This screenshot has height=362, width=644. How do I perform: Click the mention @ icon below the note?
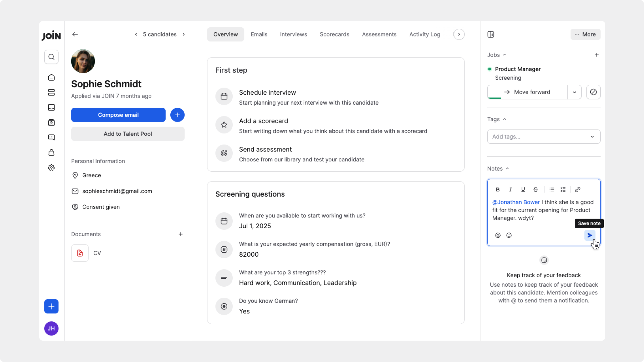click(x=498, y=235)
